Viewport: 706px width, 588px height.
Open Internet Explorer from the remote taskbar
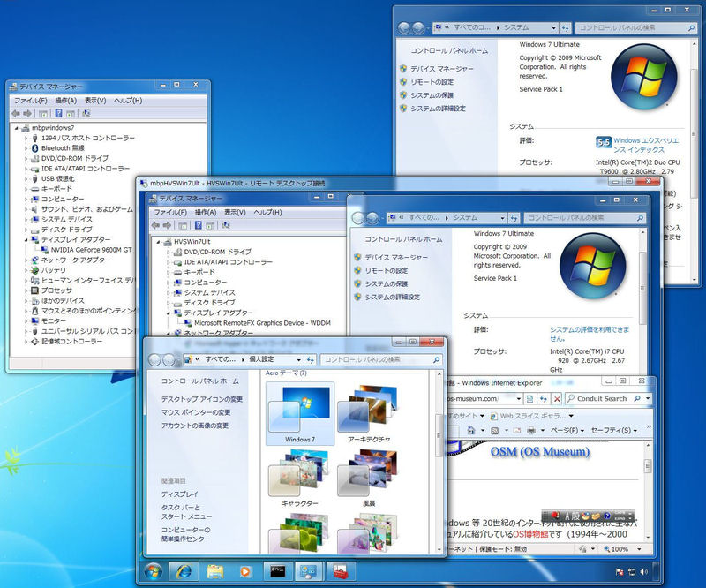[184, 572]
